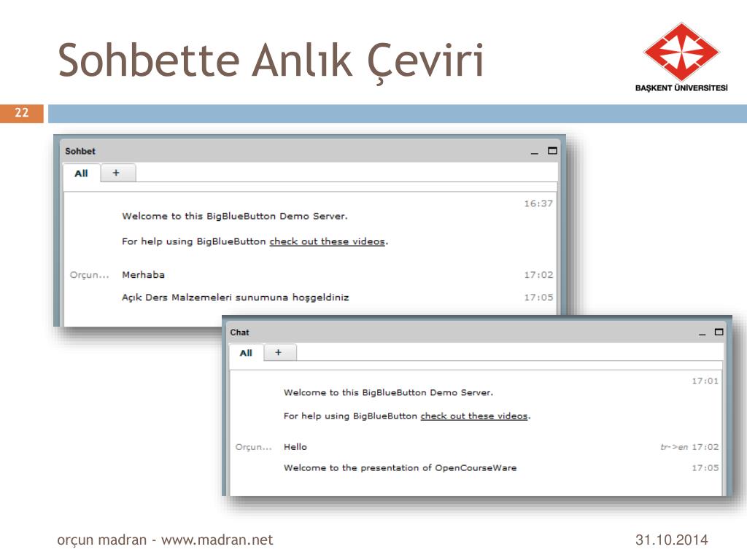Click the 17:05 timestamp in Sohbet
747x560 pixels.
coord(538,297)
